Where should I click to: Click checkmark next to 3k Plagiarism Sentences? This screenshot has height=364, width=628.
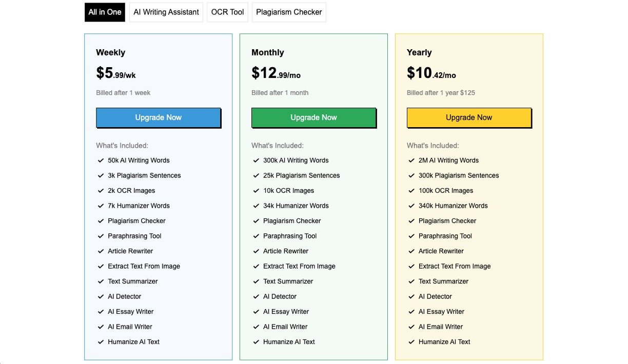point(101,175)
